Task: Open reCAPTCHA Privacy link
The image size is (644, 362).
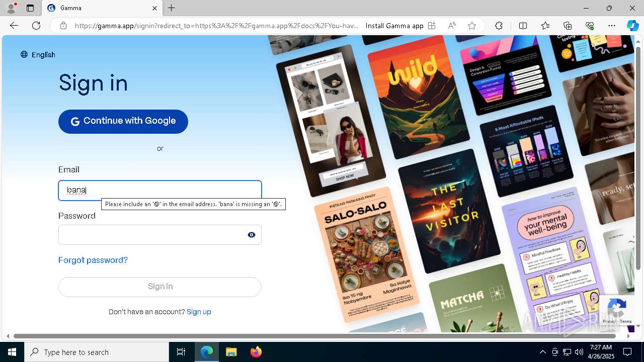Action: tap(609, 322)
